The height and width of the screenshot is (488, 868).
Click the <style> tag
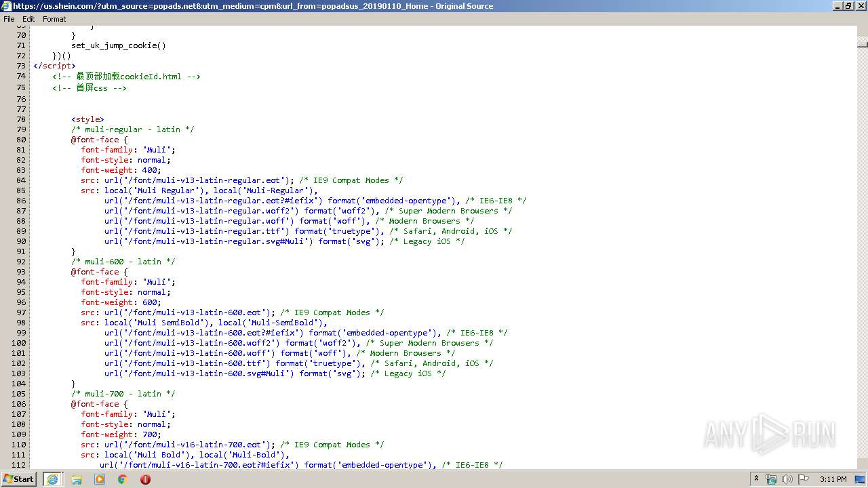point(87,119)
